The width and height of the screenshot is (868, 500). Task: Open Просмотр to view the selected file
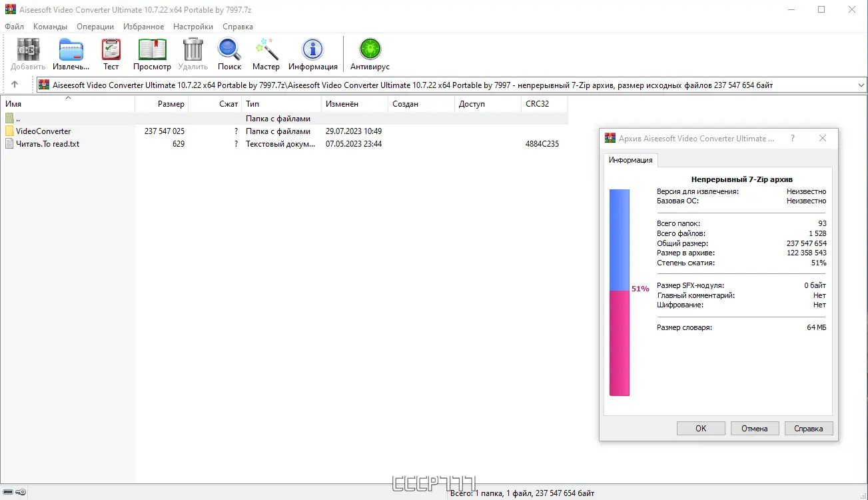tap(152, 50)
